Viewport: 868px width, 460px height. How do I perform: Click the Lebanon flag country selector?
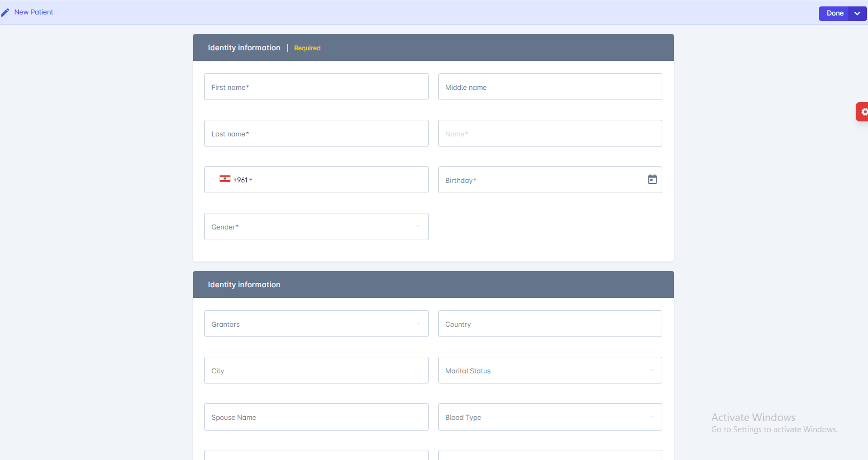(x=224, y=179)
